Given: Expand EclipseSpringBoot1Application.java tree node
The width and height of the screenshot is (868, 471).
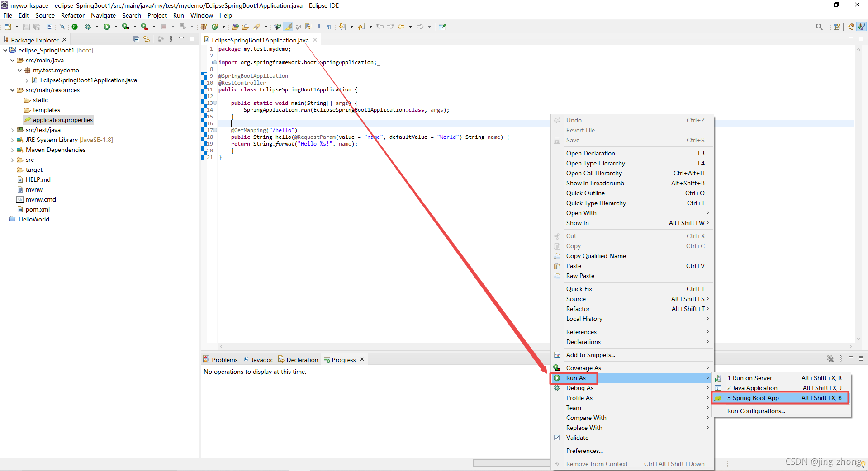Looking at the screenshot, I should tap(27, 80).
